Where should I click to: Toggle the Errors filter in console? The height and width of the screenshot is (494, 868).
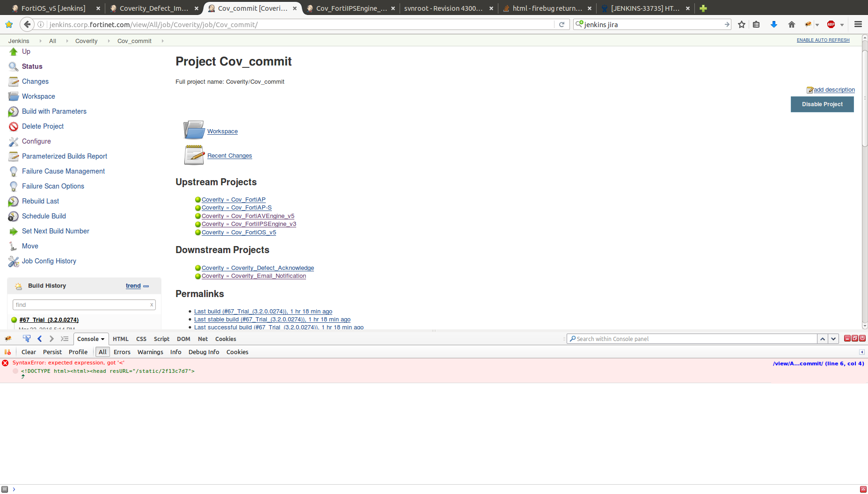(x=122, y=352)
